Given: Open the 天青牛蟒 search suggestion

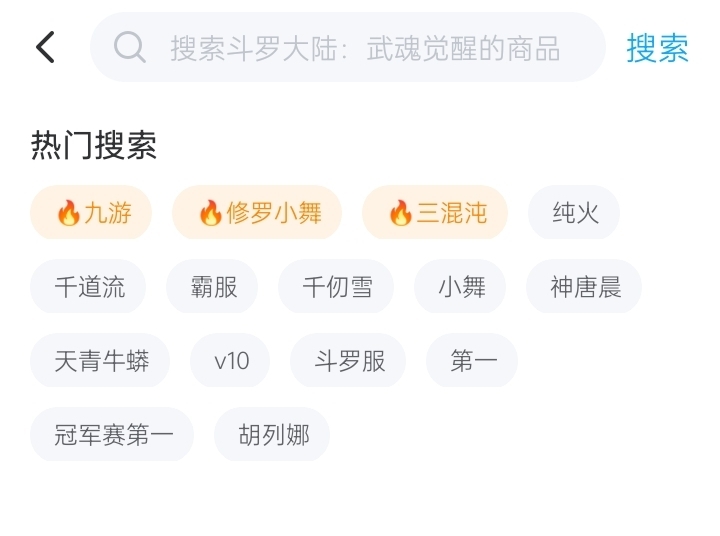Looking at the screenshot, I should [101, 361].
